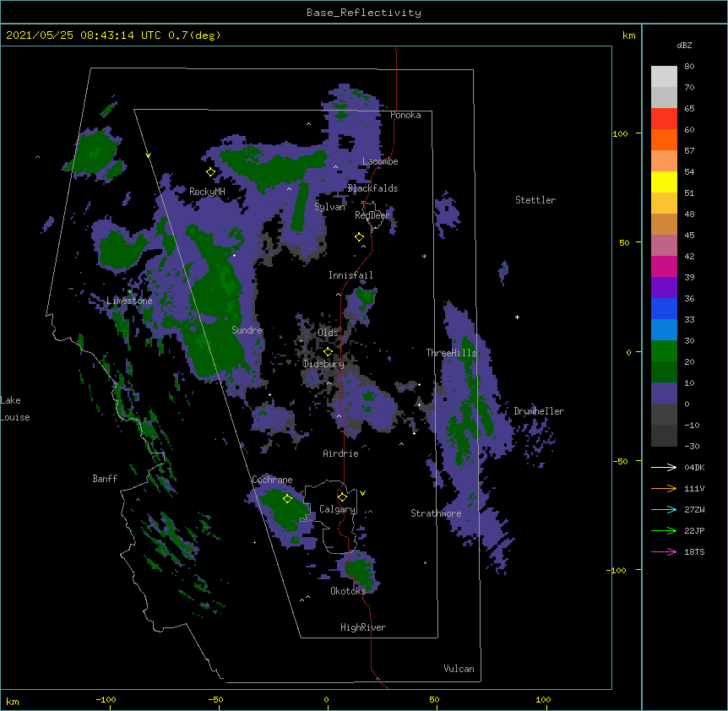The height and width of the screenshot is (711, 728).
Task: Select the Lake Louise label
Action: click(x=15, y=409)
